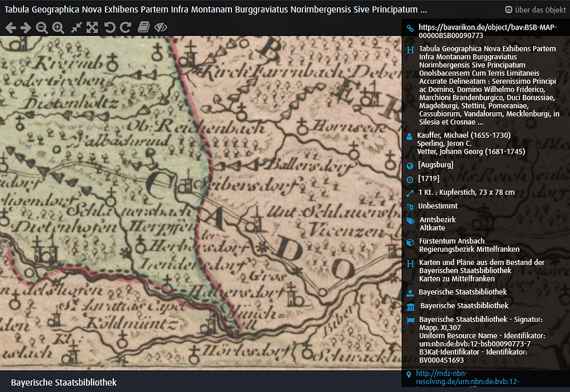Image resolution: width=570 pixels, height=392 pixels.
Task: Zoom out of the map
Action: pyautogui.click(x=42, y=27)
